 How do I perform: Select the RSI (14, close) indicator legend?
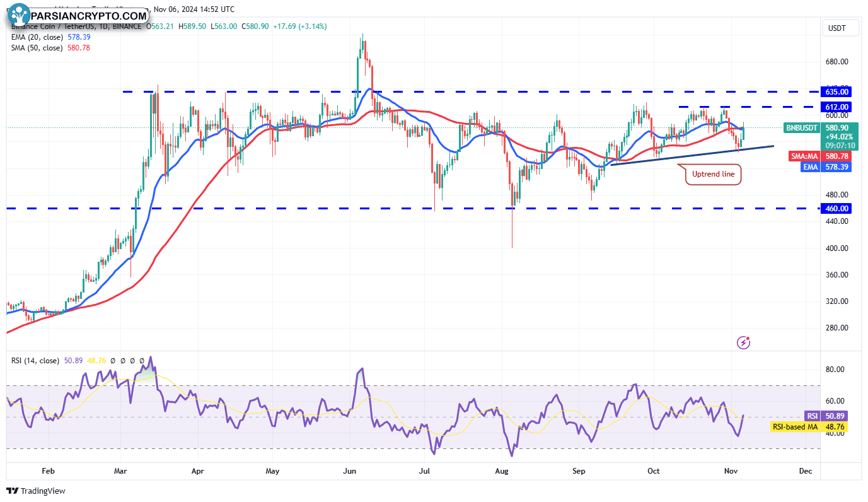coord(35,361)
